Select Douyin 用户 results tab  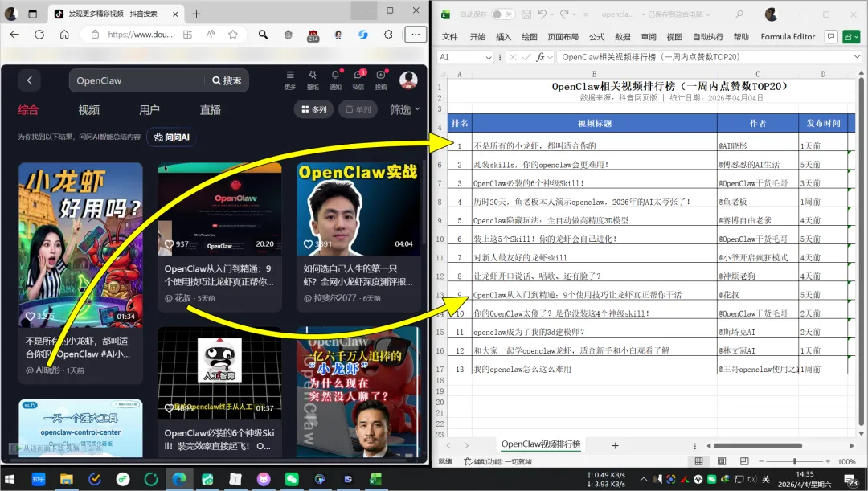(149, 109)
